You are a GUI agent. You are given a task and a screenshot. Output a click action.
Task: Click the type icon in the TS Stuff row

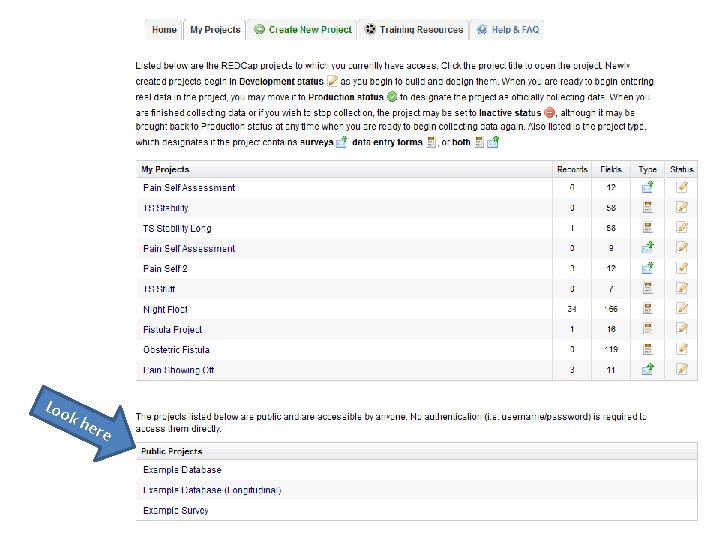coord(647,288)
